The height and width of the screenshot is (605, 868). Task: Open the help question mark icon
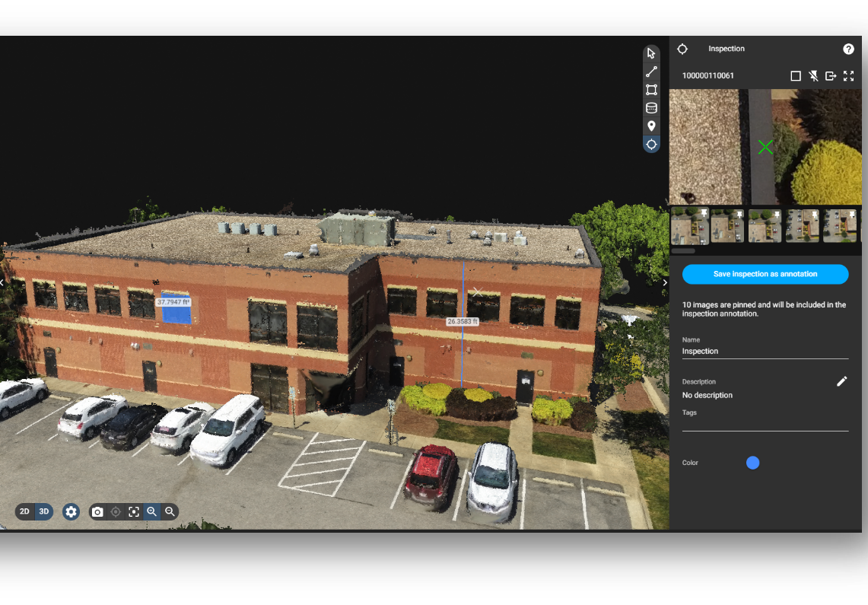(848, 49)
